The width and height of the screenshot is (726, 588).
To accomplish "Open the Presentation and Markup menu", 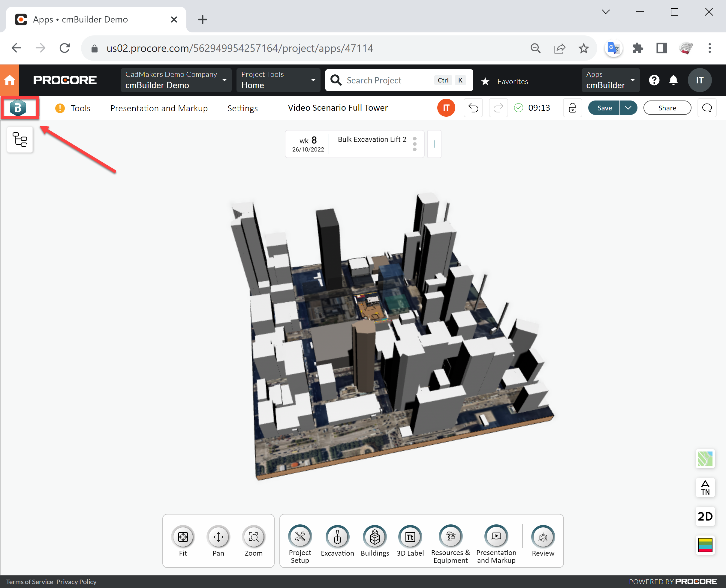I will (x=159, y=108).
